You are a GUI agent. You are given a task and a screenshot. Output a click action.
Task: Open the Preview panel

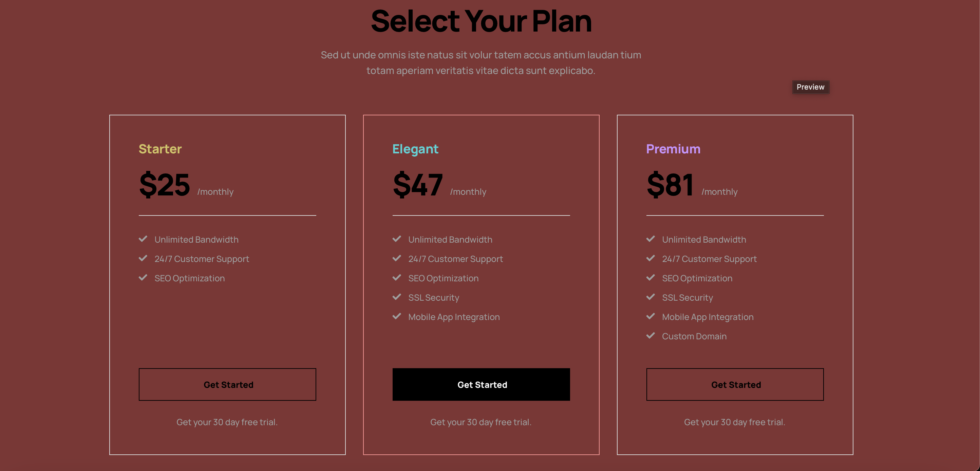811,87
